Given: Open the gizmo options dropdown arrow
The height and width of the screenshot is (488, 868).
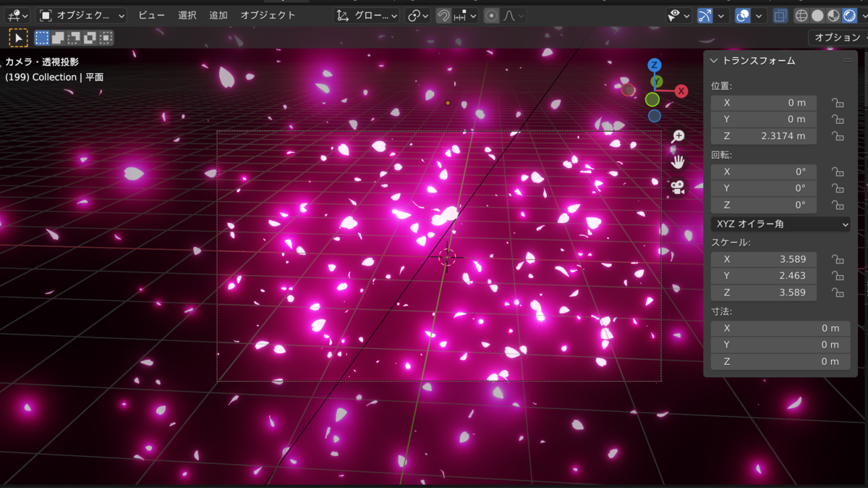Looking at the screenshot, I should [722, 15].
